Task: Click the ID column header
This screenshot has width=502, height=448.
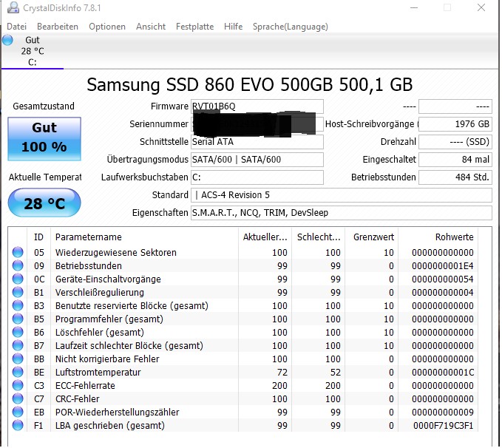Action: 38,237
